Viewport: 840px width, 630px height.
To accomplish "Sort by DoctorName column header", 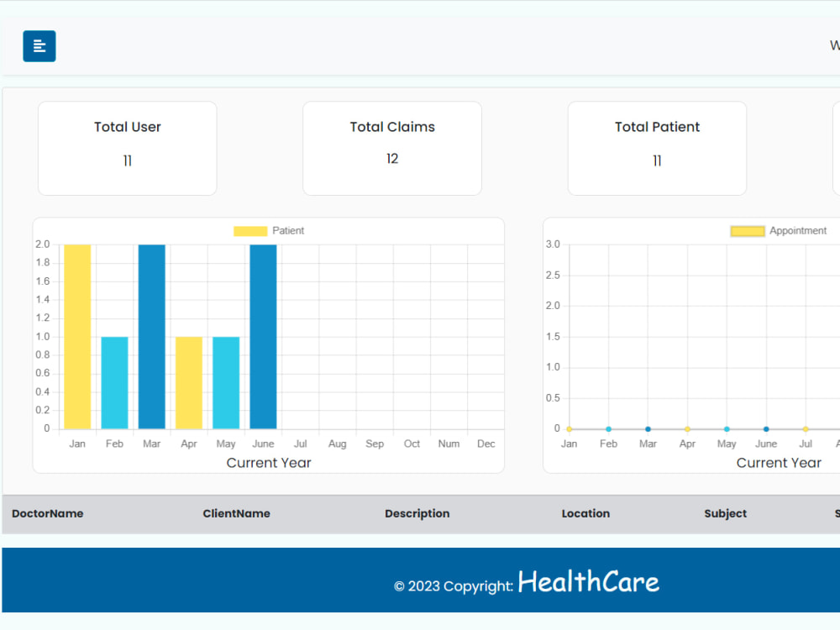I will point(48,513).
